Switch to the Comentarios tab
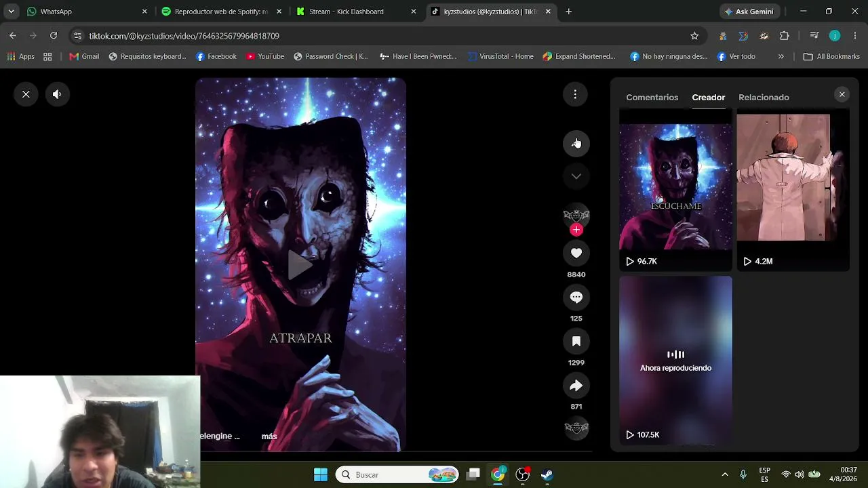This screenshot has height=488, width=868. pos(652,98)
